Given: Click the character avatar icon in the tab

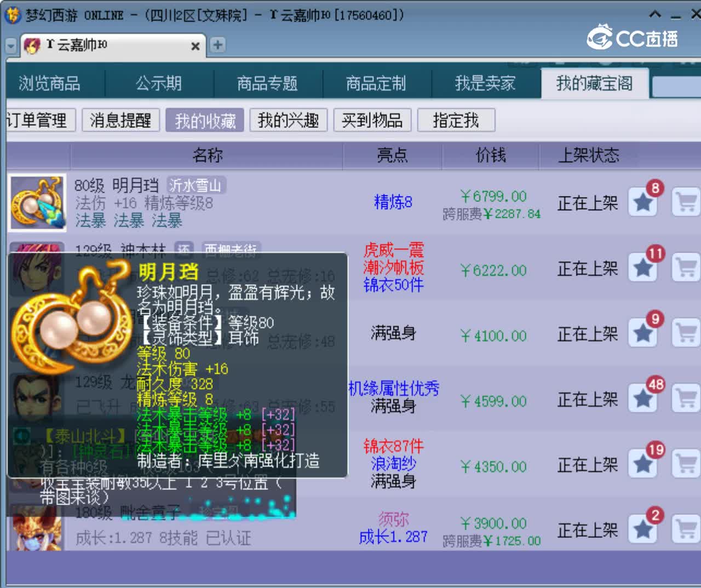Looking at the screenshot, I should tap(32, 45).
